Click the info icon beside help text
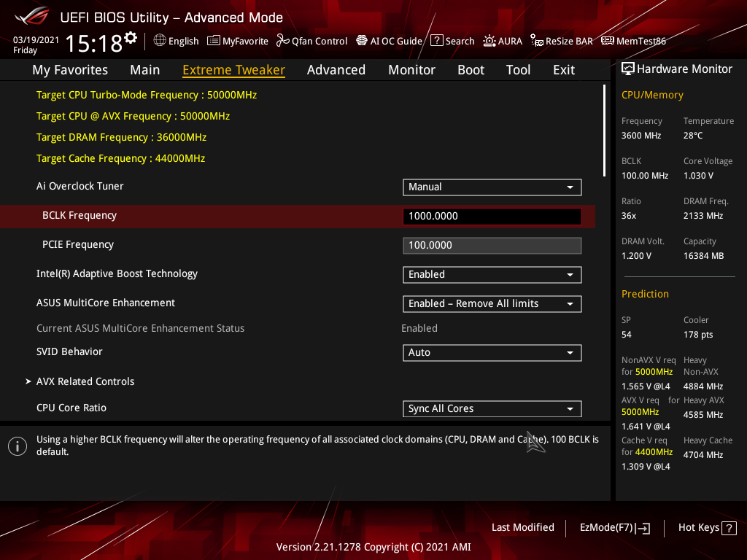 [18, 446]
